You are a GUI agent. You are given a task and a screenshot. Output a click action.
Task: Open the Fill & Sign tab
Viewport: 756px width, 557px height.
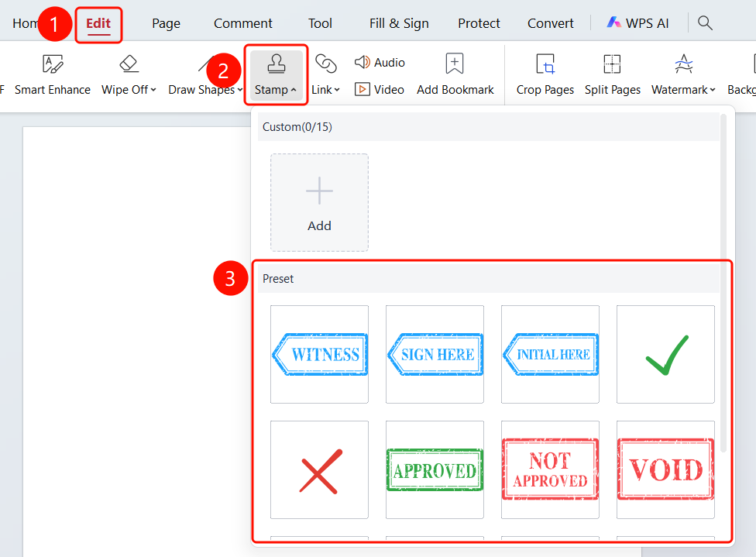pos(399,23)
